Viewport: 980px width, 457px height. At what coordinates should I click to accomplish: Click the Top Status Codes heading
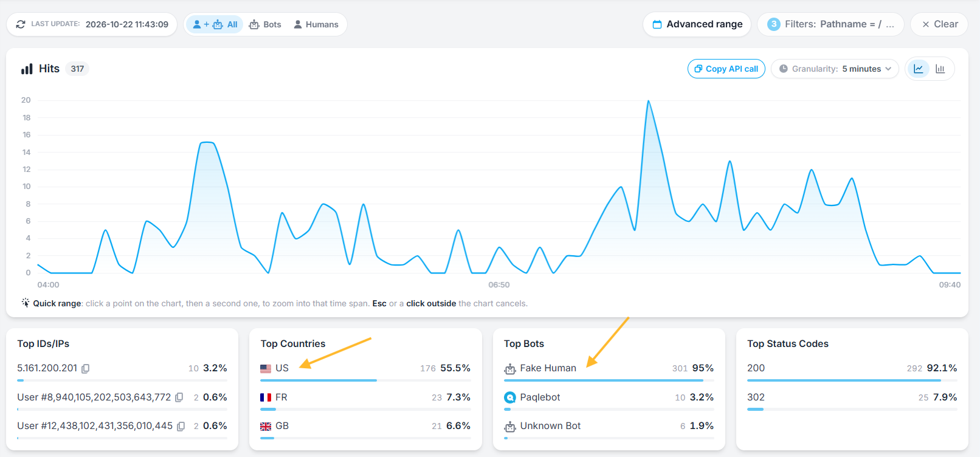pos(788,344)
